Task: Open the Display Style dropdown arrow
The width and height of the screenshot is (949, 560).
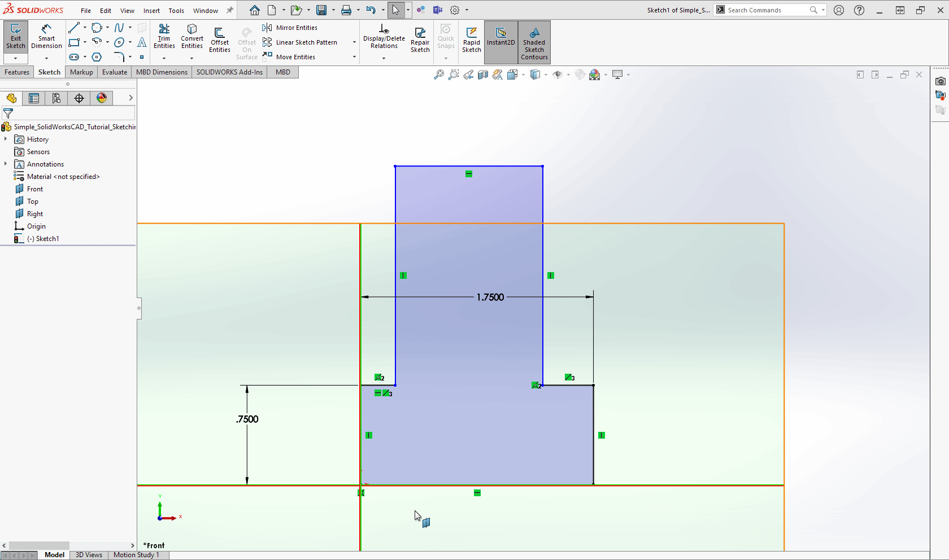Action: pyautogui.click(x=546, y=74)
